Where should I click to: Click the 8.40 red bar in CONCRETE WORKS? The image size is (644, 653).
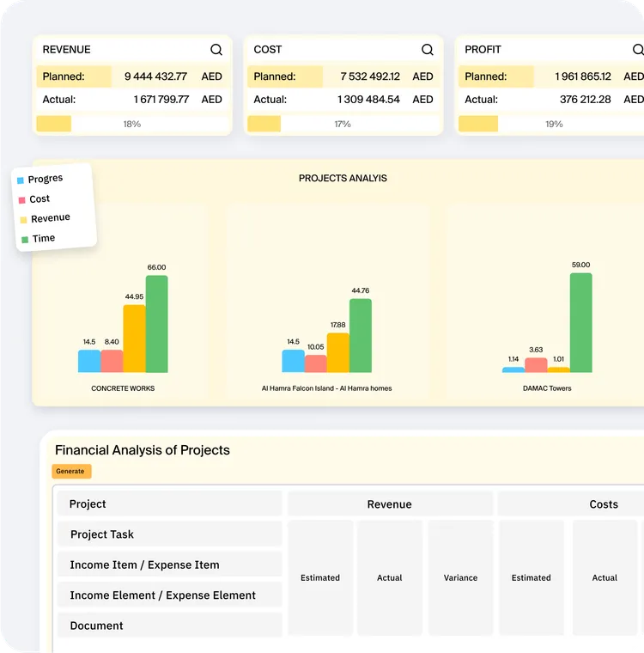(x=112, y=361)
